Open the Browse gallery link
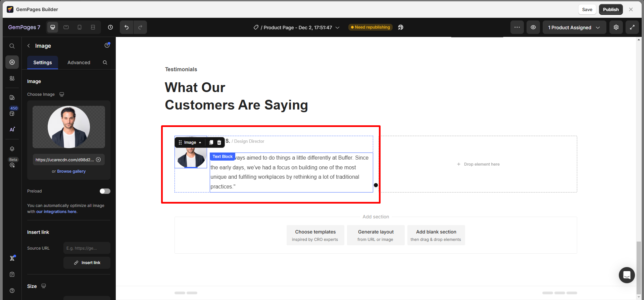The image size is (644, 300). (71, 171)
